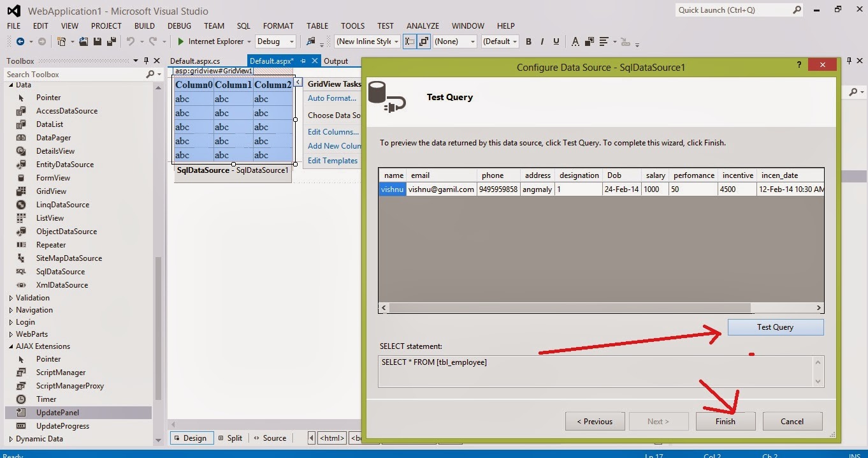868x458 pixels.
Task: Select the XmlDataSource control in Toolbox
Action: (x=62, y=285)
